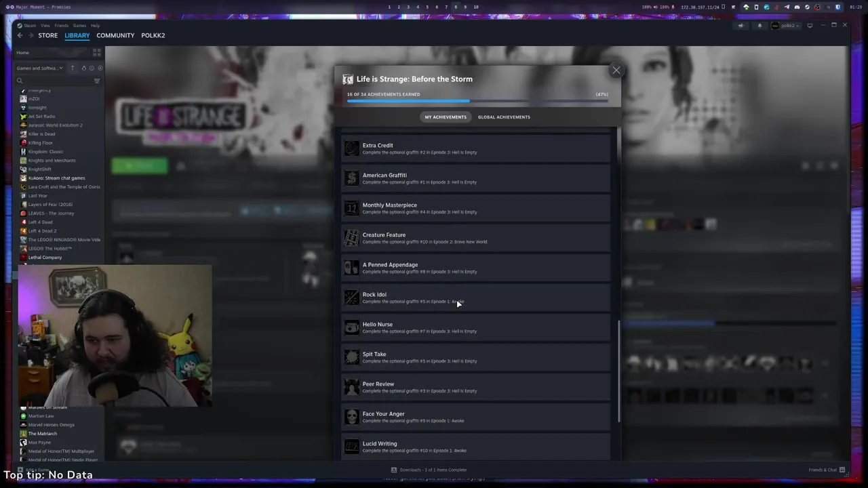Viewport: 868px width, 488px height.
Task: Go back with the left arrow
Action: tap(20, 35)
